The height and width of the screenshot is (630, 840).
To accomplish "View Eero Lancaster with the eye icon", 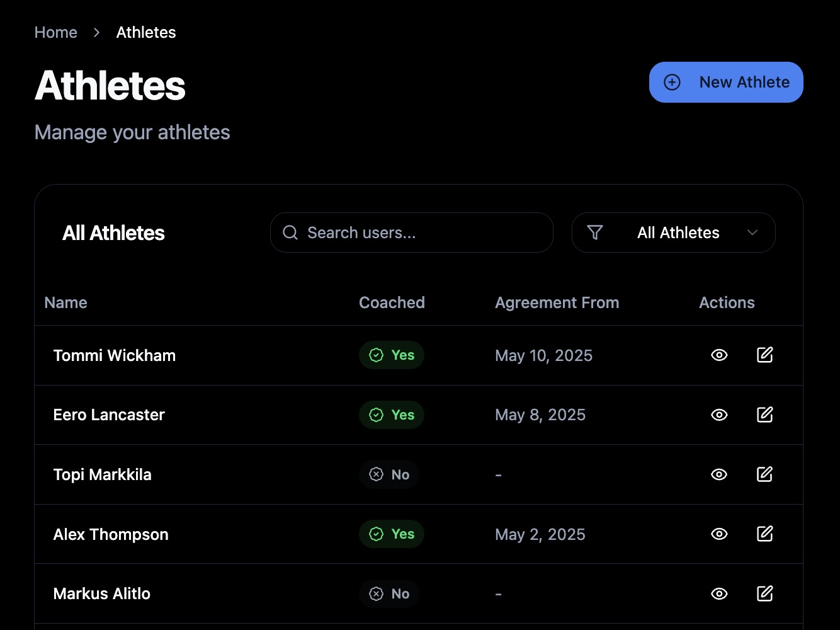I will click(x=719, y=415).
